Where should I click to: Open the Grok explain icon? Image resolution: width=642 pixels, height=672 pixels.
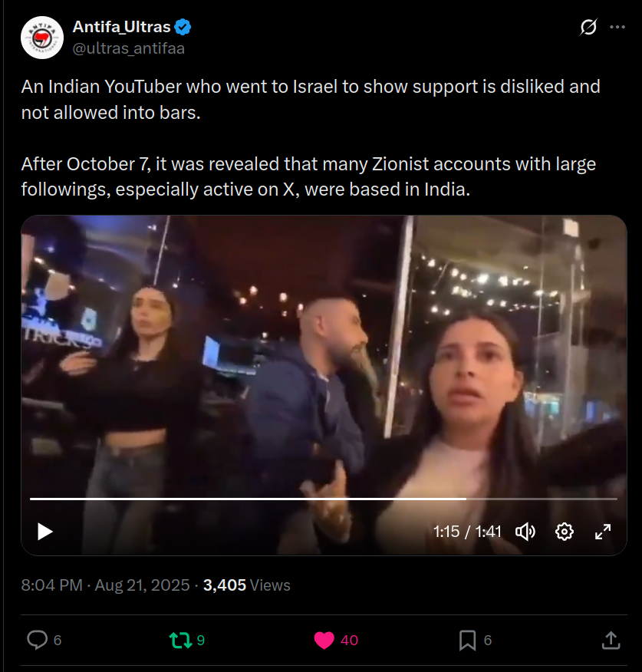pyautogui.click(x=588, y=27)
